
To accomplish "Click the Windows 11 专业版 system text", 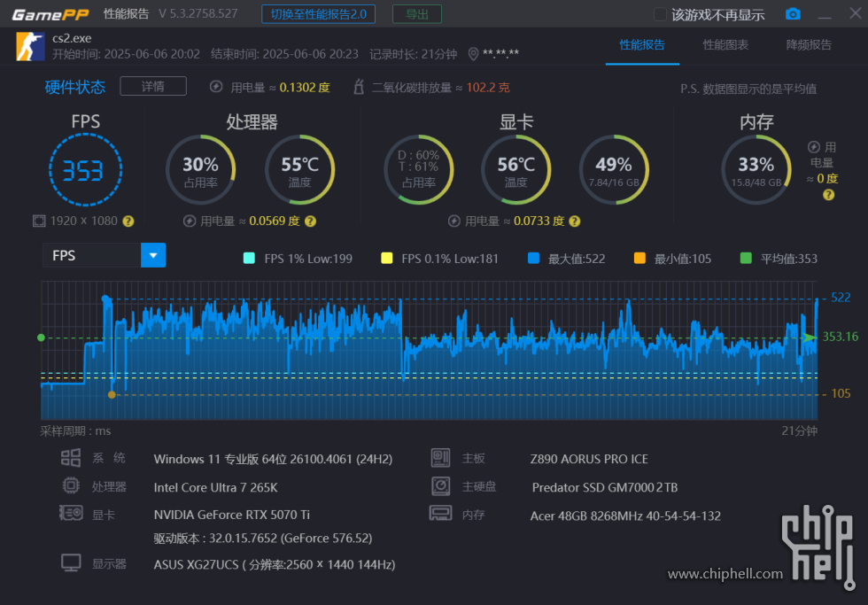I will pyautogui.click(x=273, y=459).
